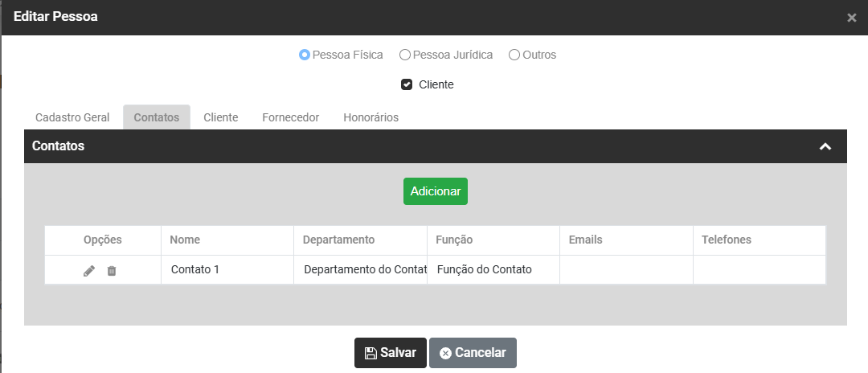Select the Contatos tab
868x373 pixels.
157,117
